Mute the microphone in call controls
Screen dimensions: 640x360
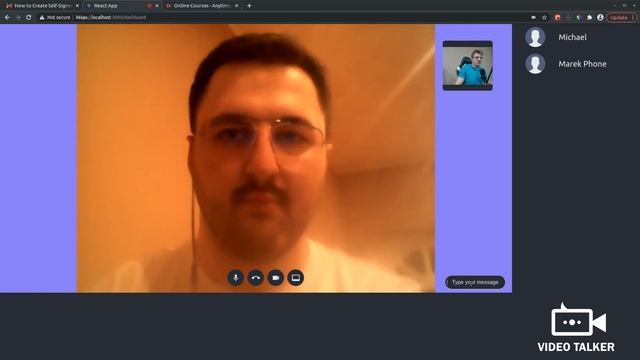236,278
